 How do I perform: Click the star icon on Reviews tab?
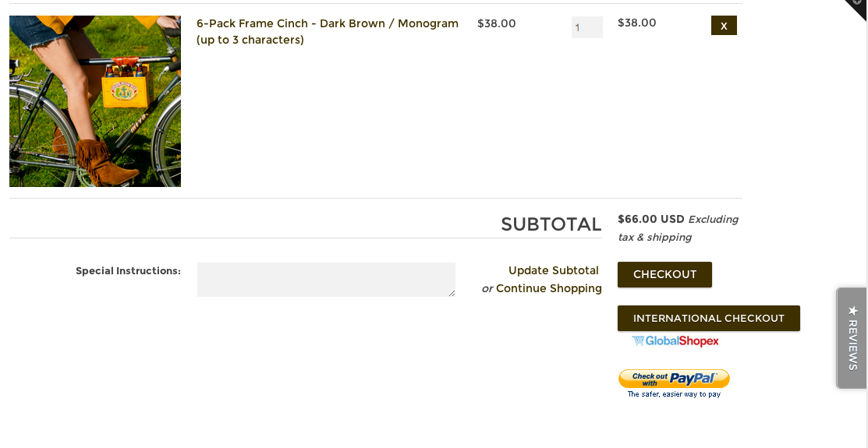[852, 311]
